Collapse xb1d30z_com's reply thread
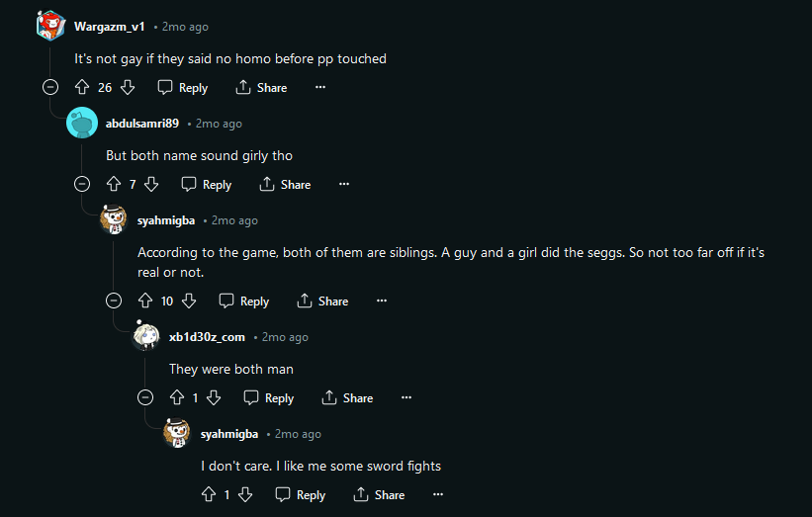The image size is (812, 517). (145, 397)
